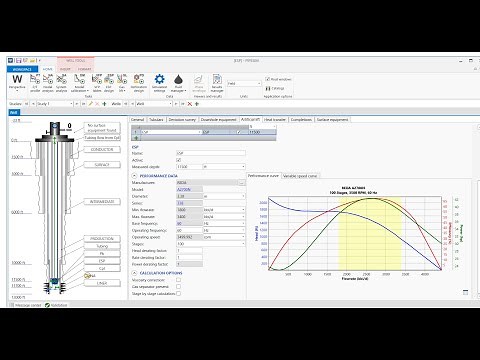The height and width of the screenshot is (360, 480).
Task: Switch to the Completions tab
Action: pyautogui.click(x=301, y=120)
